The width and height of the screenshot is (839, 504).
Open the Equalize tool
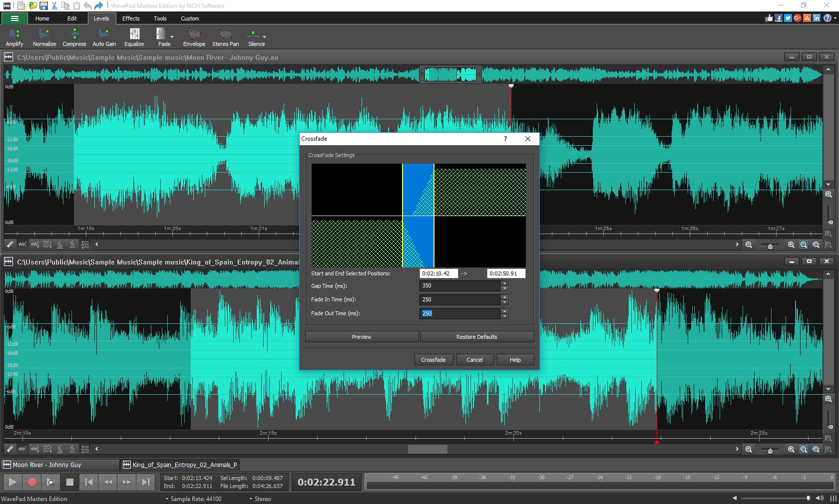(134, 37)
